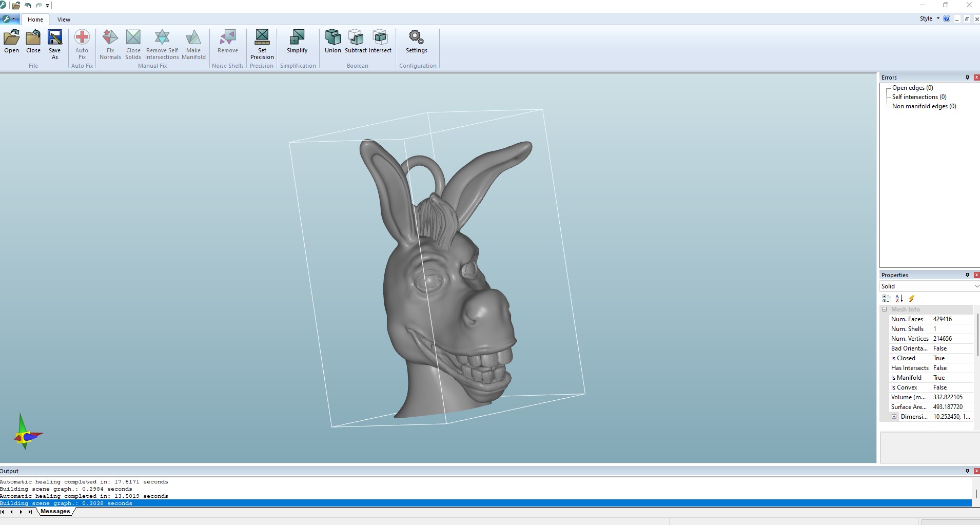This screenshot has height=525, width=980.
Task: Open the Solid object dropdown
Action: coord(930,286)
